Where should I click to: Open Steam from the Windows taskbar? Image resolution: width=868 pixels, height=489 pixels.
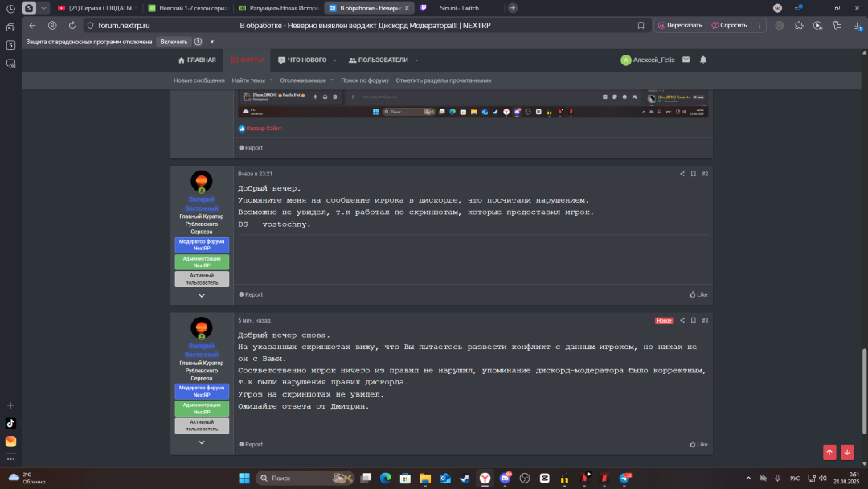[465, 478]
